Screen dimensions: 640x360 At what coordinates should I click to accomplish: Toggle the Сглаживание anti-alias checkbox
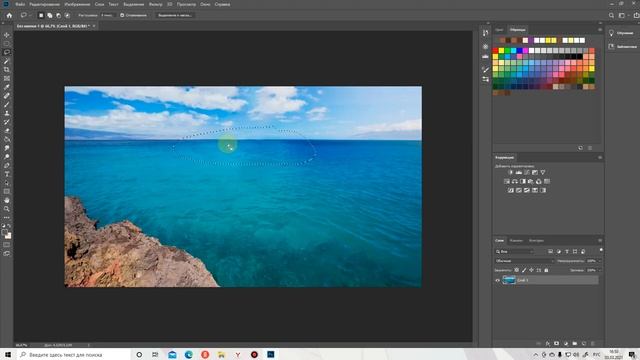[x=122, y=15]
